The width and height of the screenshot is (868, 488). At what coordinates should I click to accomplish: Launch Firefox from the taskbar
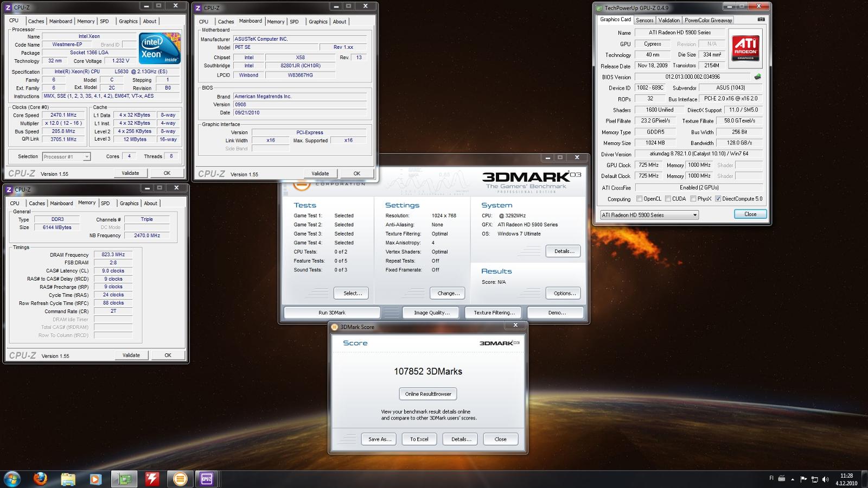pos(40,479)
